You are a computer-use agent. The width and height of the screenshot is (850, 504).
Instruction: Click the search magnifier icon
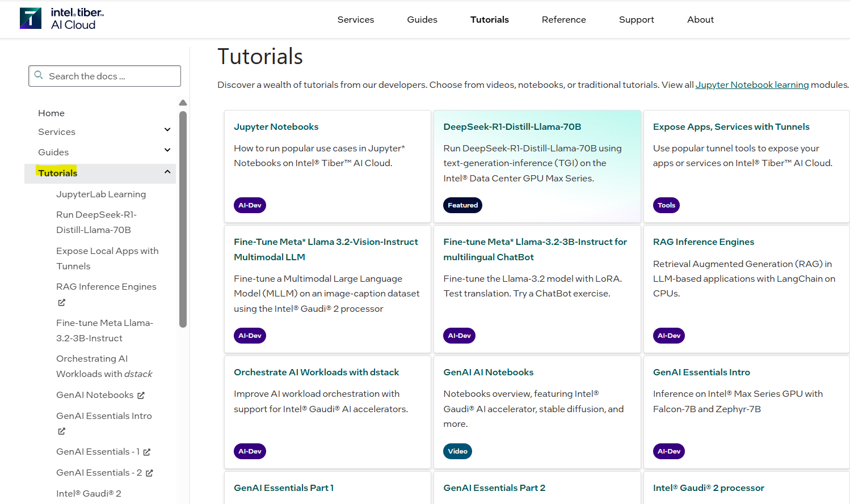pyautogui.click(x=39, y=75)
